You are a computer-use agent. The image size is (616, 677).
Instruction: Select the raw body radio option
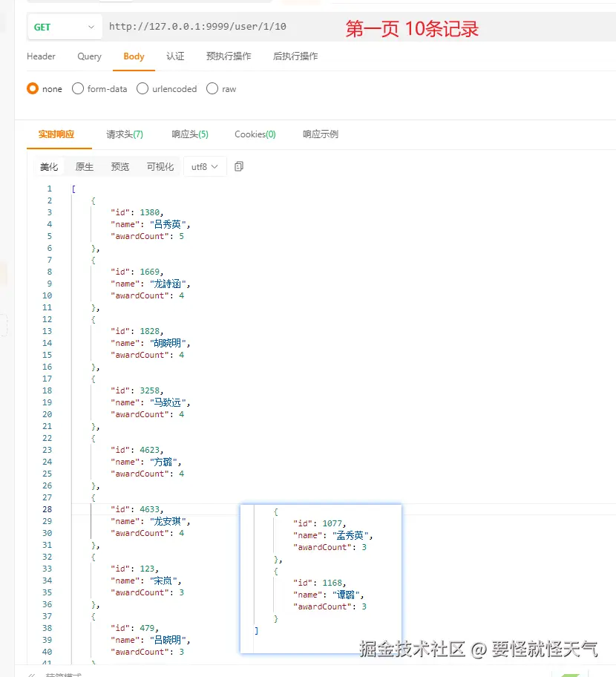coord(212,88)
